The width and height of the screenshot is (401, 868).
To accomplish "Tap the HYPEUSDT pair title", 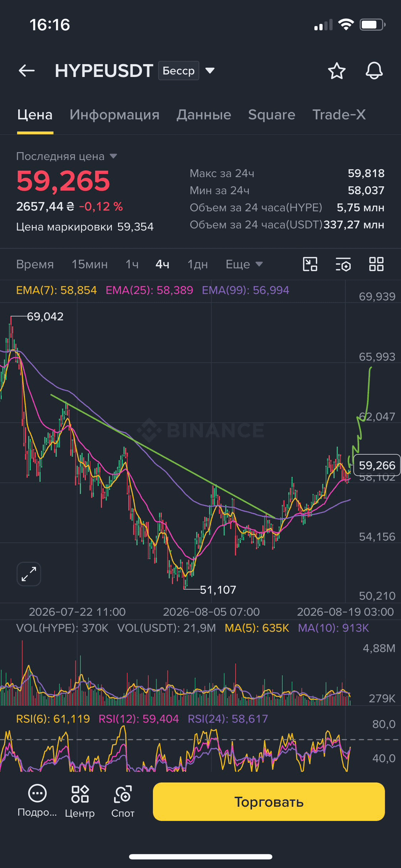I will 104,71.
